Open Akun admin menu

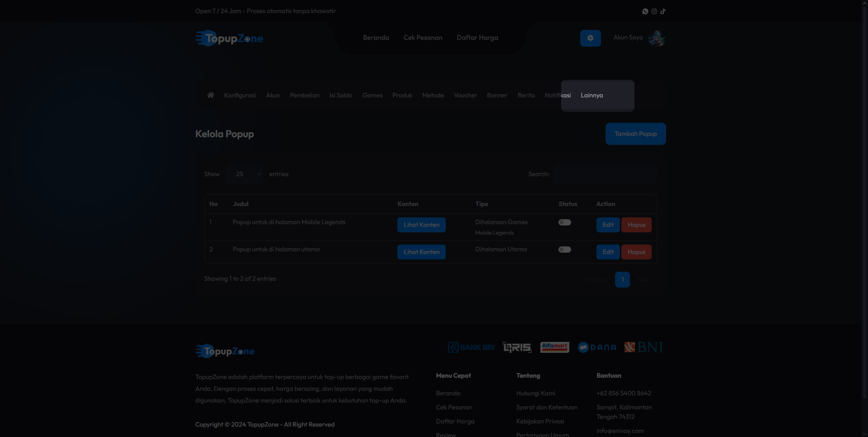click(273, 95)
